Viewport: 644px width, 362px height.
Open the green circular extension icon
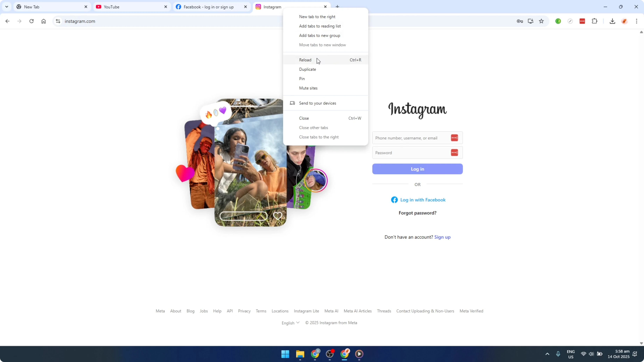click(558, 21)
